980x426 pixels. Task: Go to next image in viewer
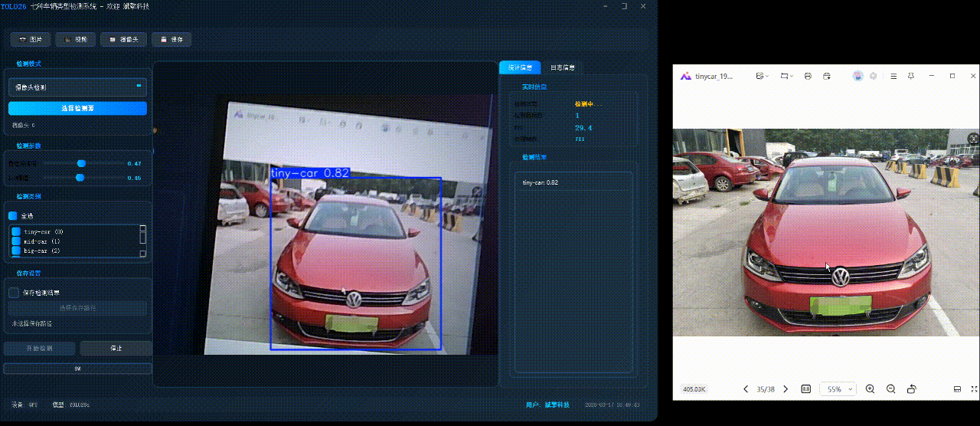tap(786, 389)
